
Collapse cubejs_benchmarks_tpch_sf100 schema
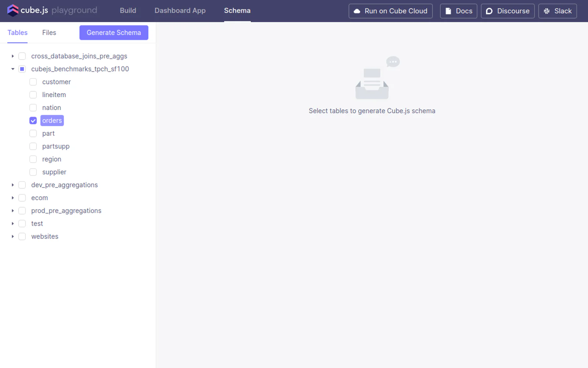[12, 69]
